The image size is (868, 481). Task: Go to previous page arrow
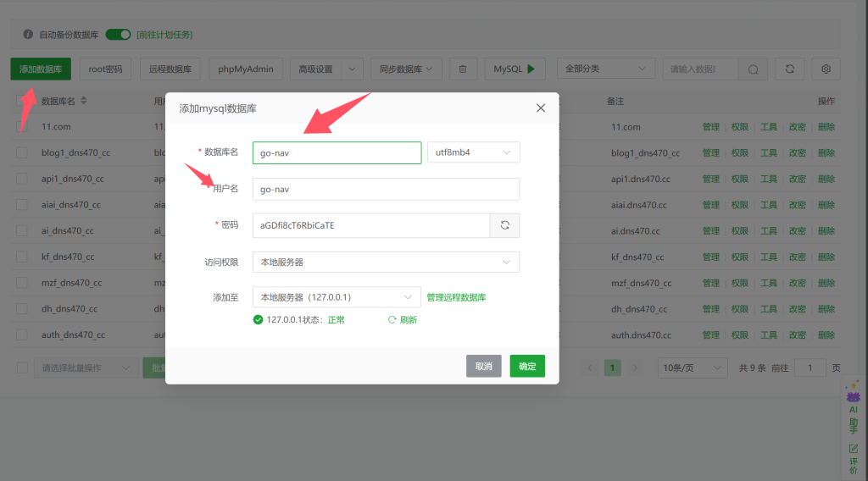[x=590, y=368]
